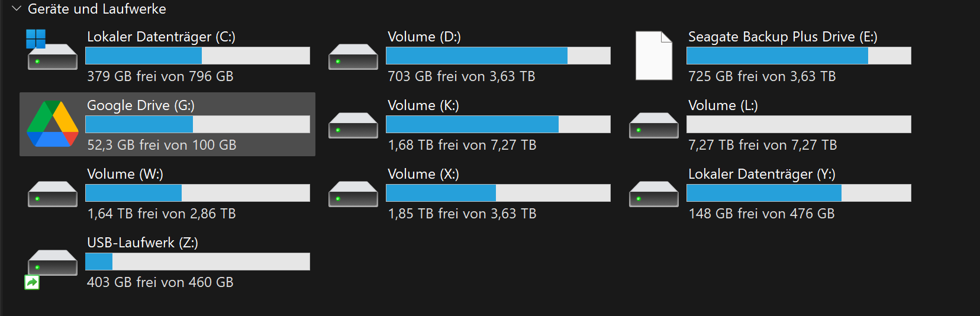Click the Lokaler Datenträger (Y:) drive icon

(x=654, y=194)
